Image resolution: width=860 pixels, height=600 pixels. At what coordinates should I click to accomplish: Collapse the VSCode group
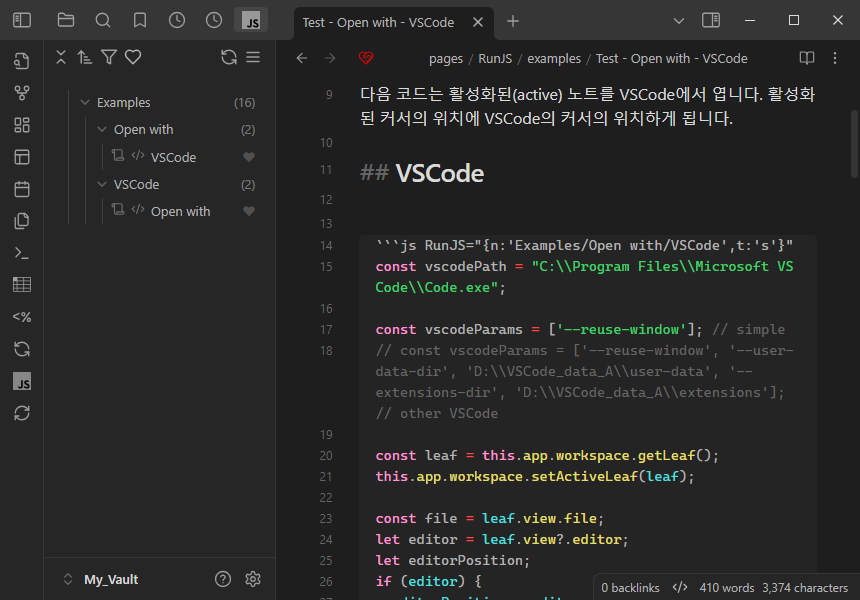coord(102,184)
